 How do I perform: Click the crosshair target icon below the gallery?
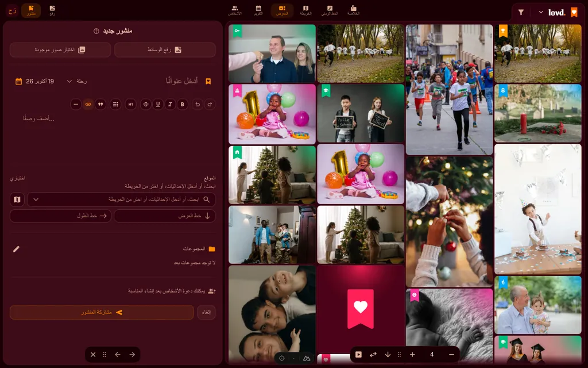(281, 358)
